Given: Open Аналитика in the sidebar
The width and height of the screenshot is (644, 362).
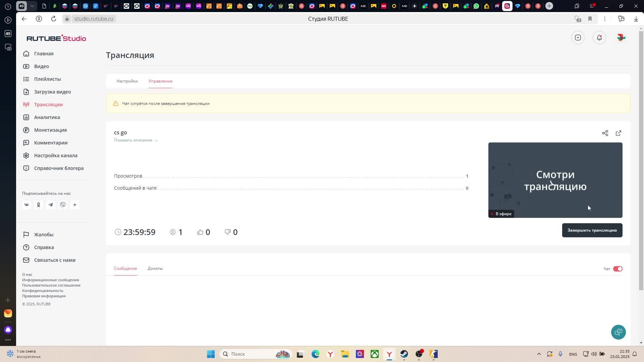Looking at the screenshot, I should click(47, 117).
